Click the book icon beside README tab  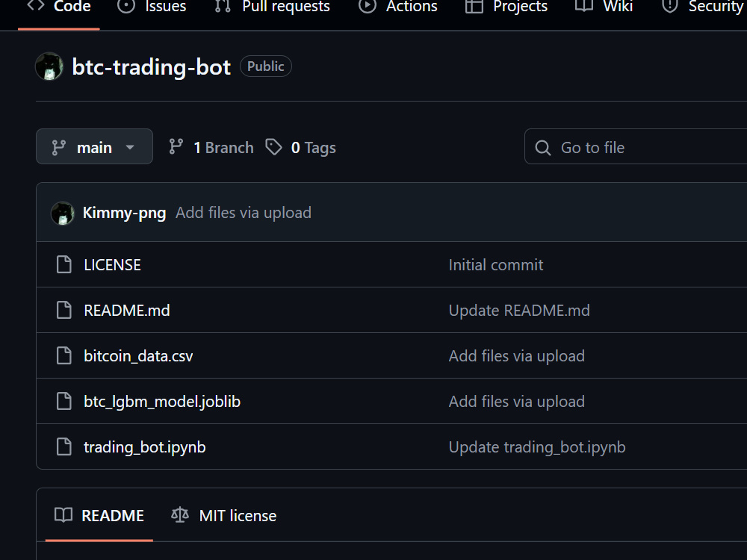(x=63, y=514)
